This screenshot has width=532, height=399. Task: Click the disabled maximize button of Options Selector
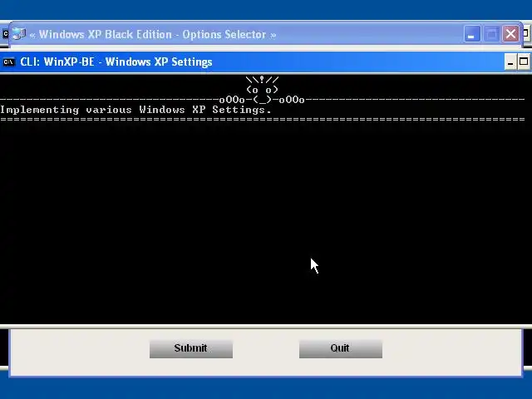(491, 34)
